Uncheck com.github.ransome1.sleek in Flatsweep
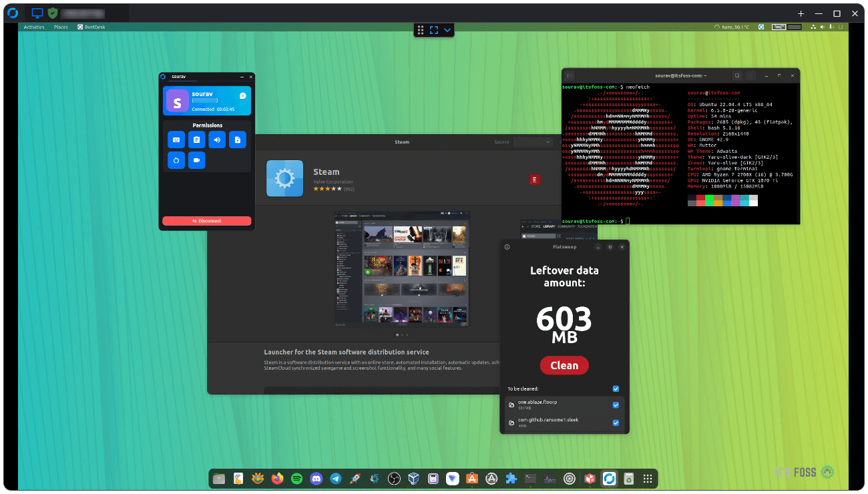 616,423
